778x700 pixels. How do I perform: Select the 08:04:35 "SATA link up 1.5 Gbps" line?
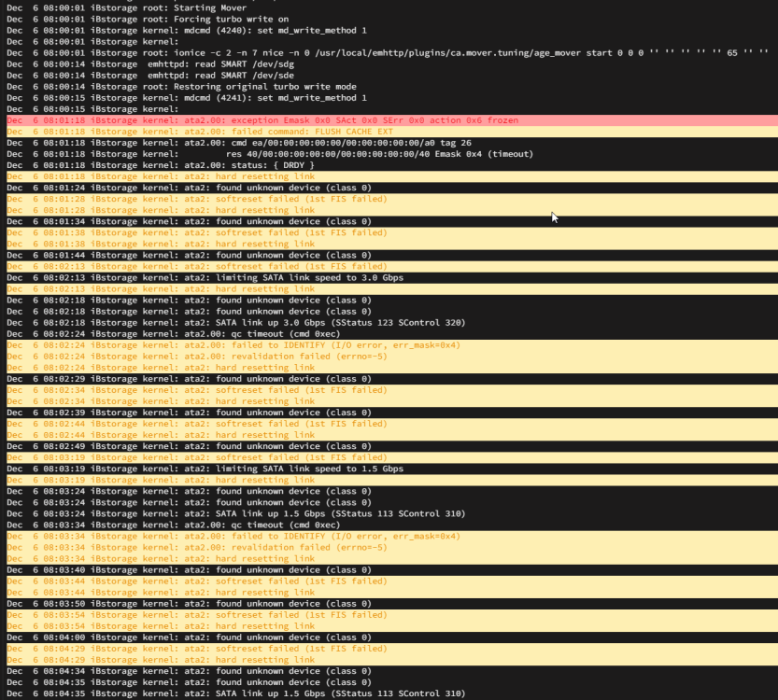coord(392,693)
